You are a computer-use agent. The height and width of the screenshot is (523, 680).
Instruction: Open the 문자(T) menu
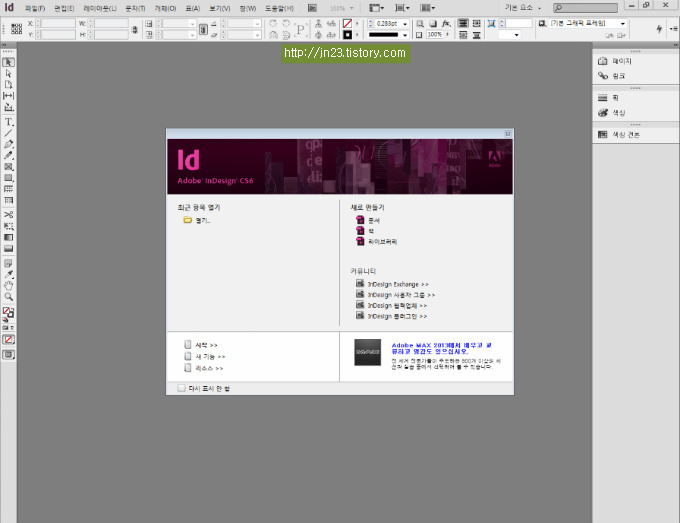(x=135, y=8)
